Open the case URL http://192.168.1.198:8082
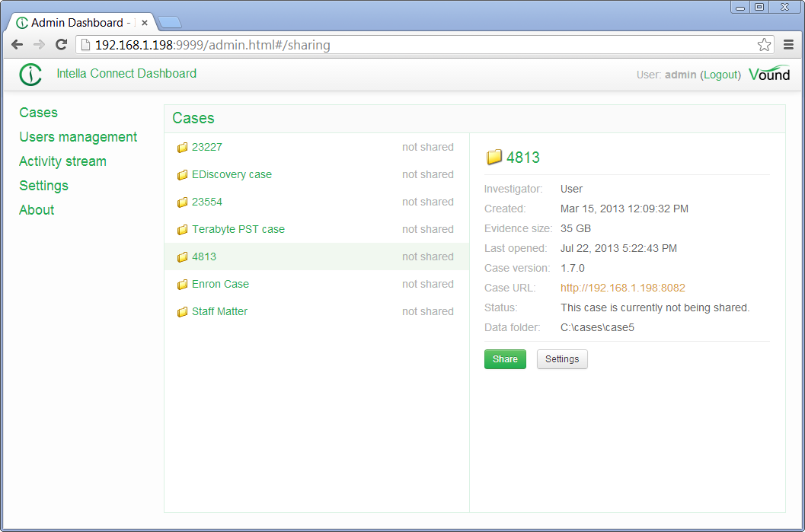 (x=622, y=288)
